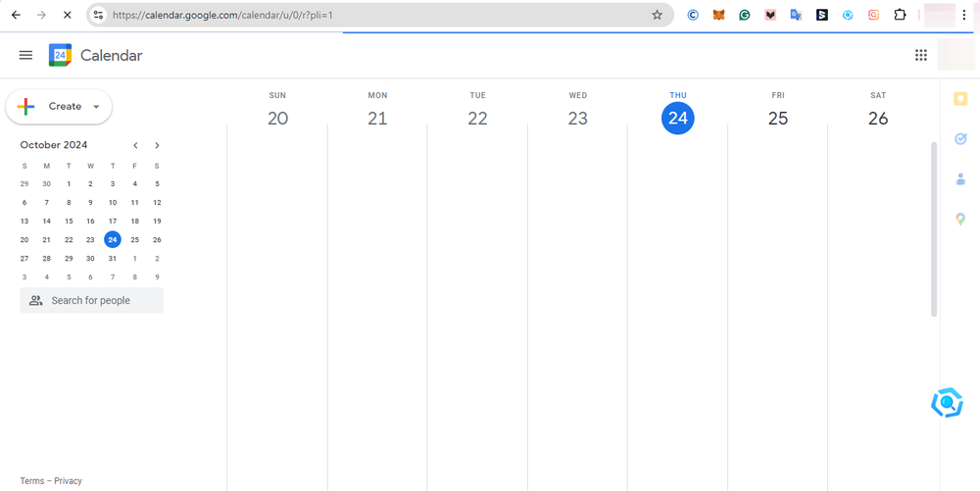Stop loading the page
The width and height of the screenshot is (980, 491).
click(68, 15)
